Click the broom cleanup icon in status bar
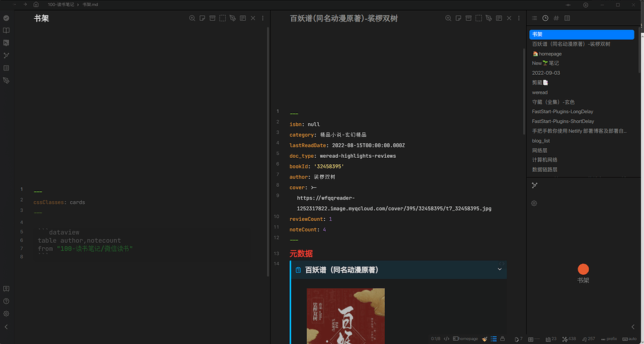The width and height of the screenshot is (644, 344). [x=485, y=339]
